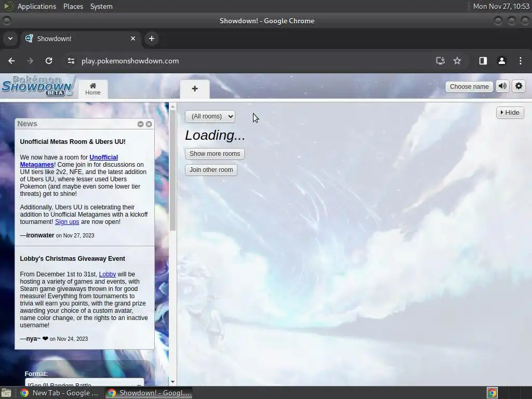Open the Places menu
This screenshot has height=399, width=532.
(x=73, y=6)
